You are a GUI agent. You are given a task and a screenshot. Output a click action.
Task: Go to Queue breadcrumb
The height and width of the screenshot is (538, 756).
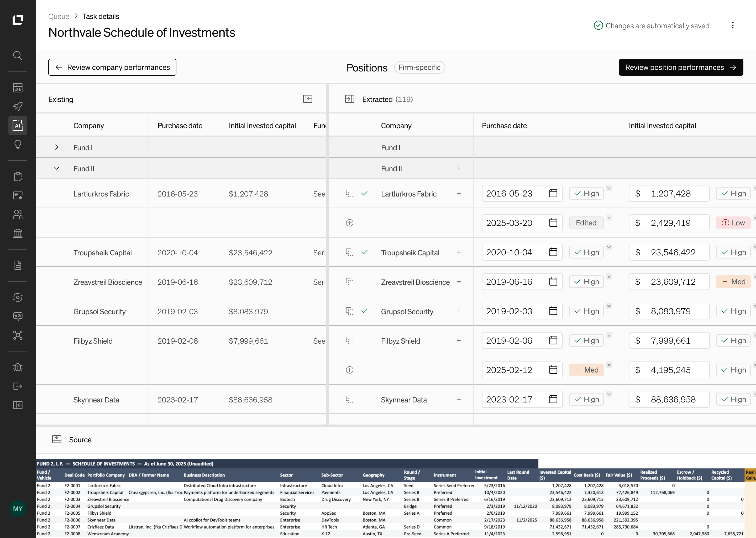tap(59, 16)
